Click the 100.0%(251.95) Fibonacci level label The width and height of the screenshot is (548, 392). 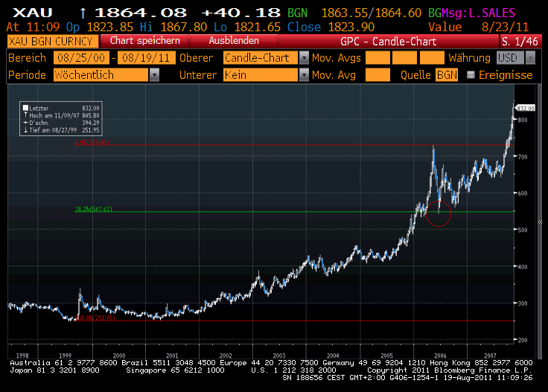point(95,318)
